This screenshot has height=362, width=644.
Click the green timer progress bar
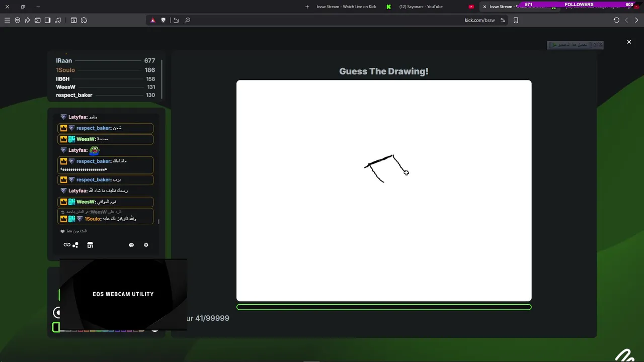tap(384, 307)
